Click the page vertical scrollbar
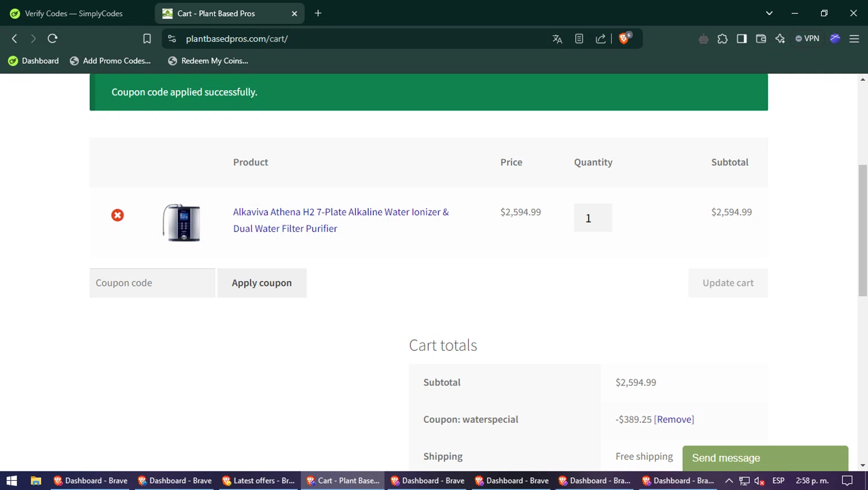This screenshot has width=868, height=490. 863,230
